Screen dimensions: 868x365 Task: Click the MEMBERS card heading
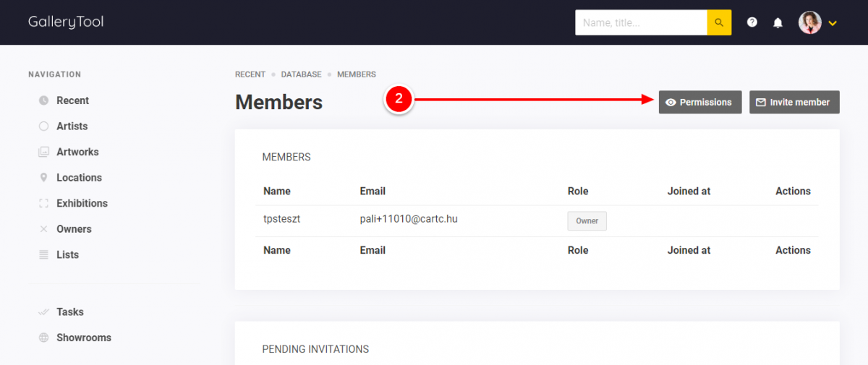(286, 157)
